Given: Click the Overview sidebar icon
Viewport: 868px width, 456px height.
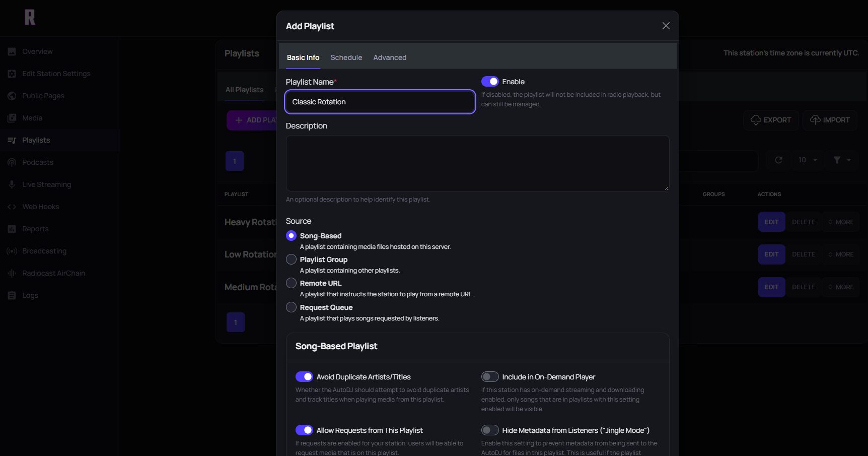Looking at the screenshot, I should tap(12, 51).
